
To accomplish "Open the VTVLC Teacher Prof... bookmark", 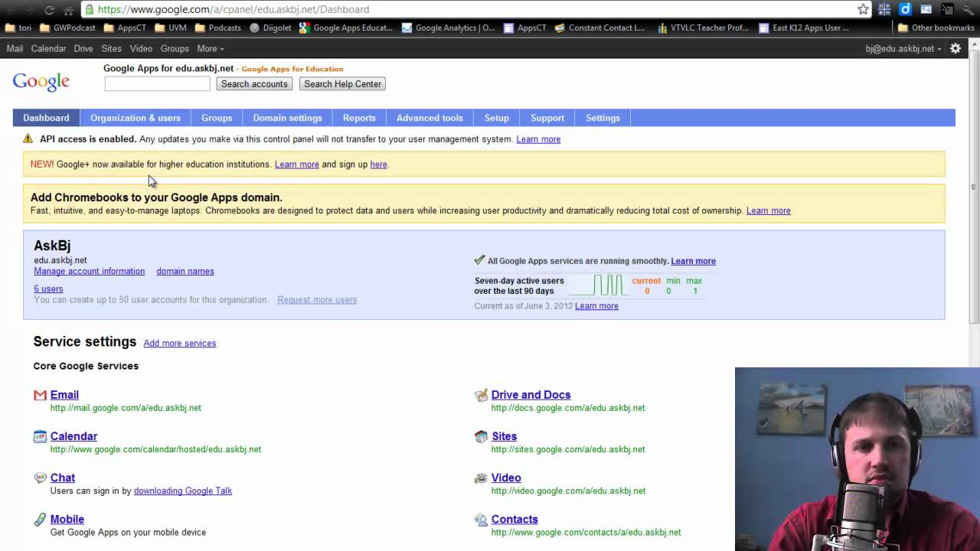I will (x=702, y=28).
